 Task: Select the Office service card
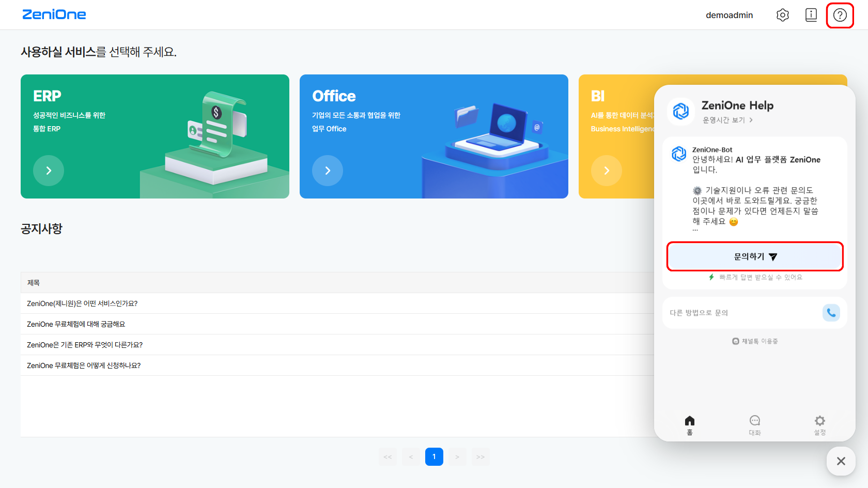point(434,136)
